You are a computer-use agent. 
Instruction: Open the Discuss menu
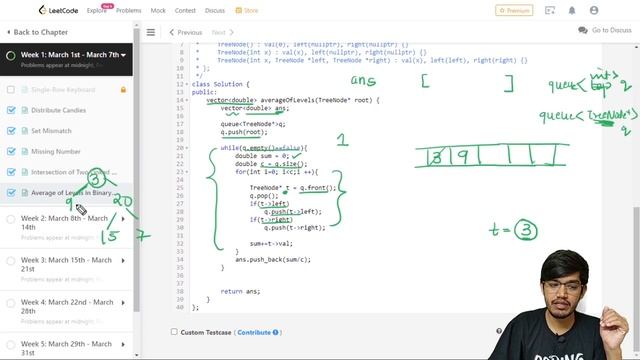click(x=215, y=11)
